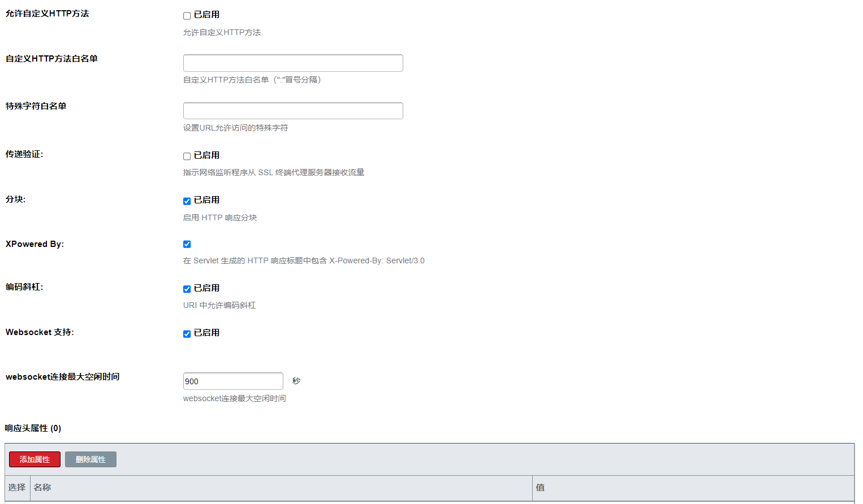Select the 名称 column header

(x=42, y=487)
